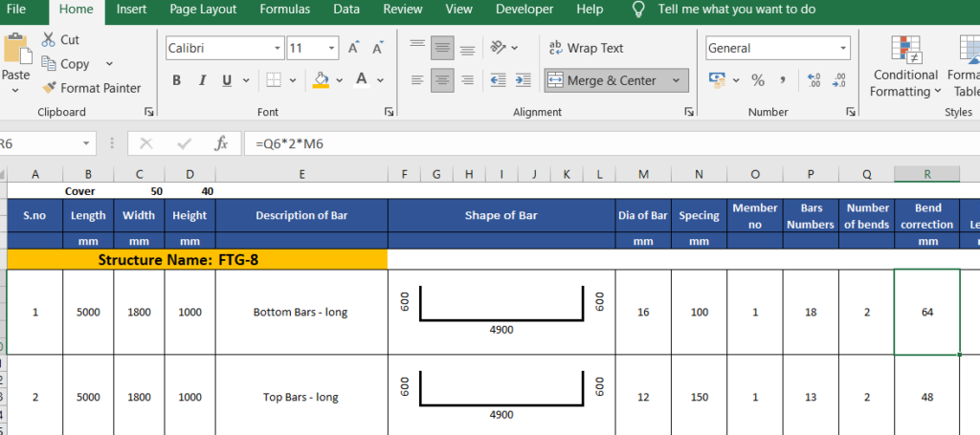
Task: Click the Orientation text angle icon
Action: tap(498, 48)
